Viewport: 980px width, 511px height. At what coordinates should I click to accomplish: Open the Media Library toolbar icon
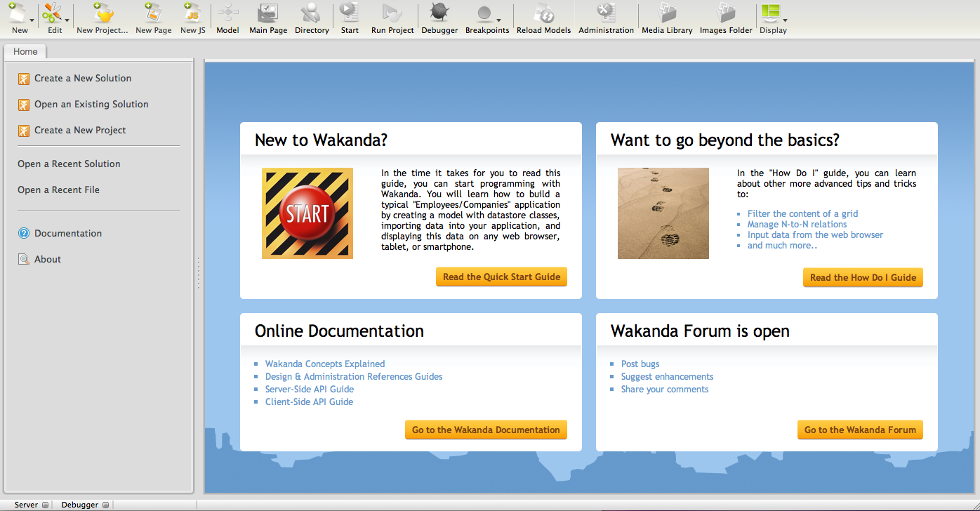pyautogui.click(x=667, y=13)
